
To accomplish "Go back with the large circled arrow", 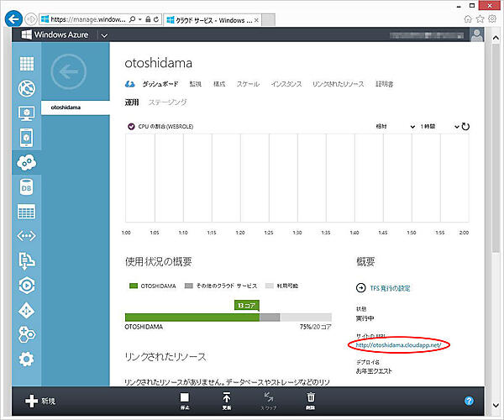I will click(x=69, y=73).
